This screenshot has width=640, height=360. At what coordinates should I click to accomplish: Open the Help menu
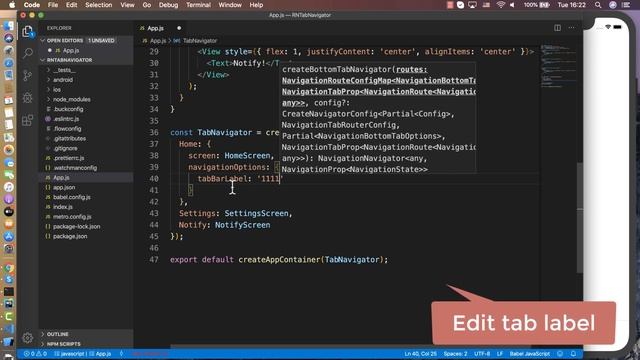[x=256, y=5]
